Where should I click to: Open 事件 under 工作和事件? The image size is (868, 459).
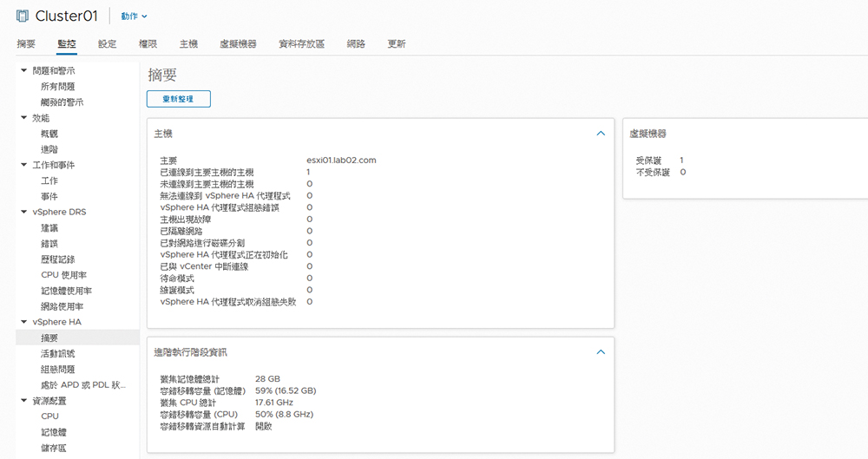[49, 197]
